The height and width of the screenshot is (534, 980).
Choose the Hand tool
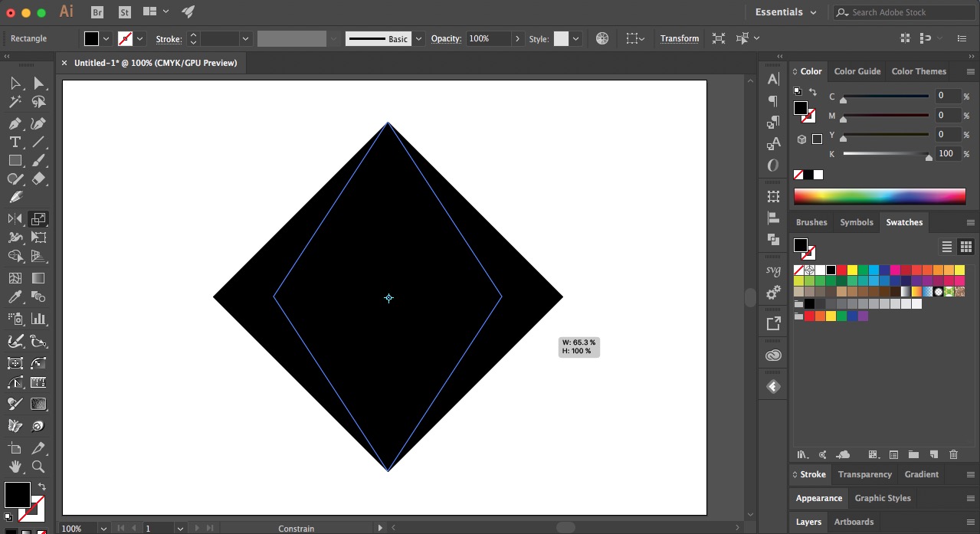click(x=15, y=466)
